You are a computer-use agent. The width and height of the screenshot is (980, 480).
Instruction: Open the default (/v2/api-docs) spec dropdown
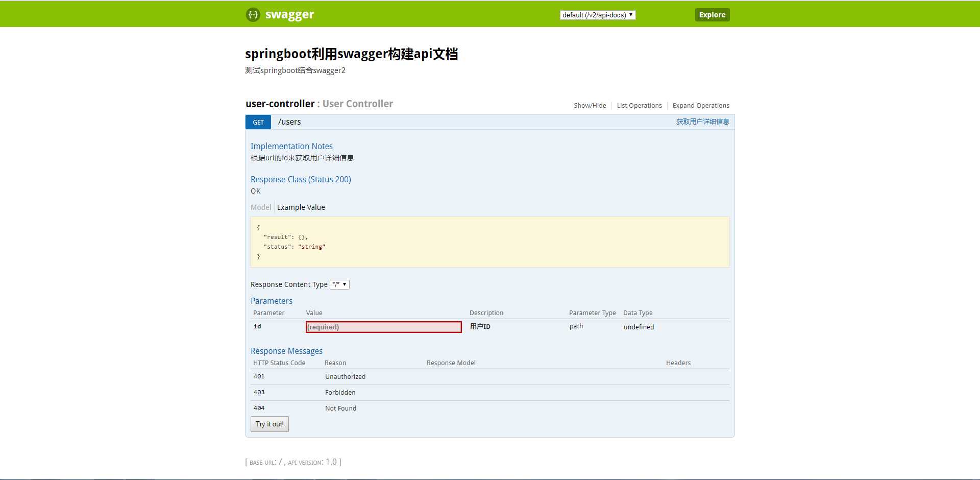[598, 15]
